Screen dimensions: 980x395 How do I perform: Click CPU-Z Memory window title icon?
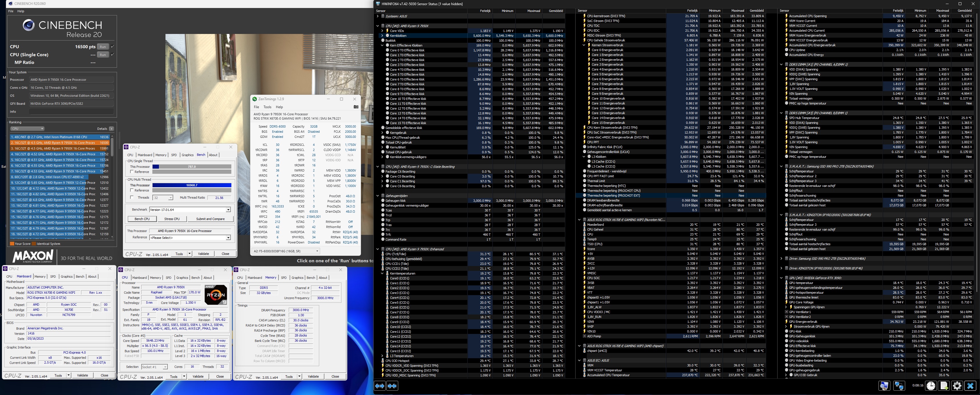(x=236, y=270)
